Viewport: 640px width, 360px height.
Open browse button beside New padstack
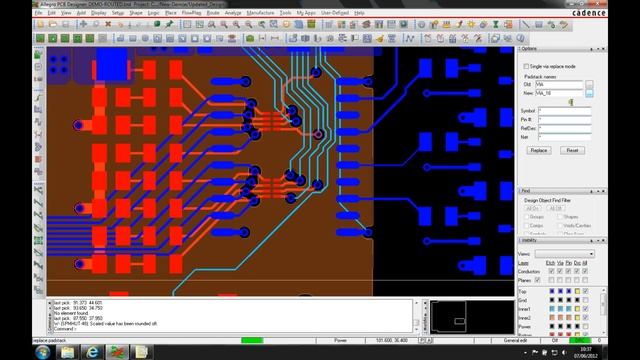(589, 93)
